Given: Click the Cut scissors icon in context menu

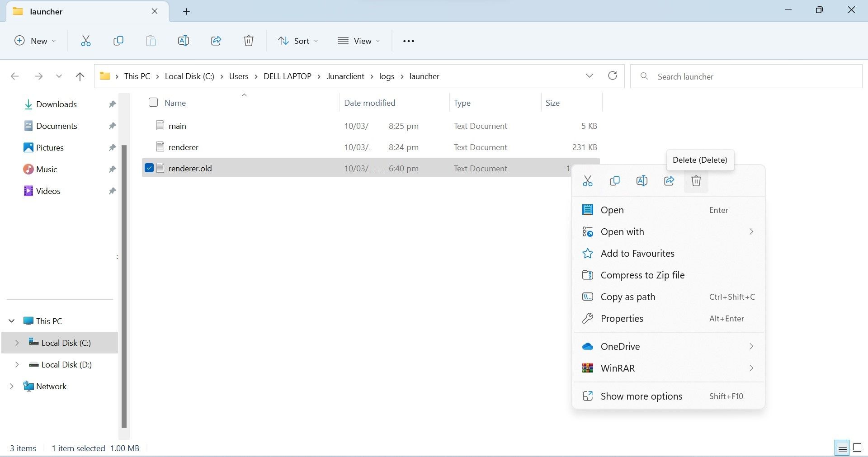Looking at the screenshot, I should [587, 181].
